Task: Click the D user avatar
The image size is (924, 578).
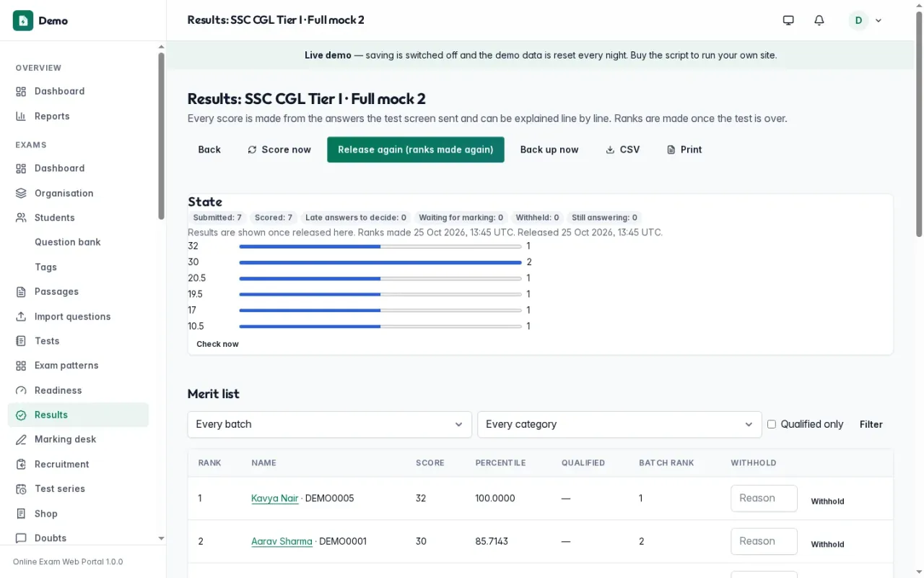Action: 858,20
